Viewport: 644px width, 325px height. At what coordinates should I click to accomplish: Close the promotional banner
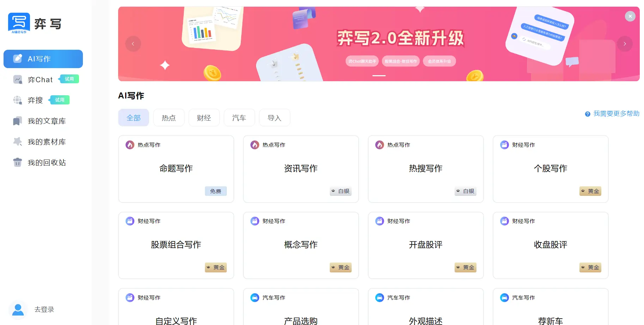point(630,16)
